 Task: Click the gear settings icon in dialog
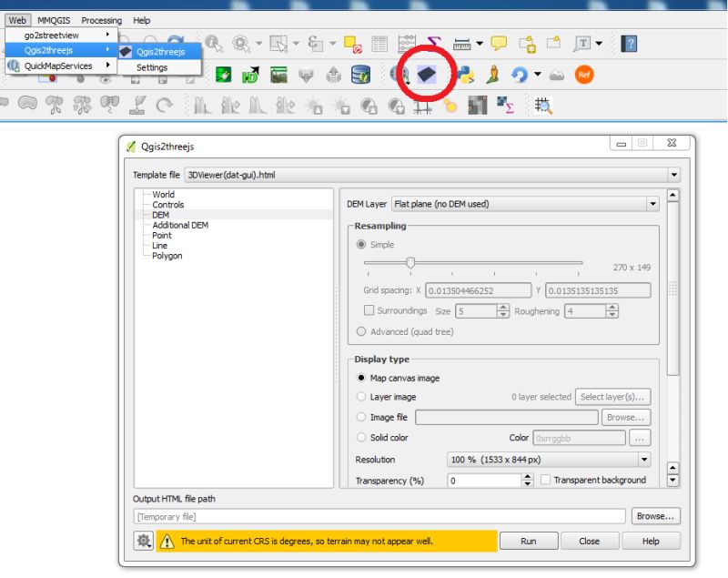coord(144,541)
